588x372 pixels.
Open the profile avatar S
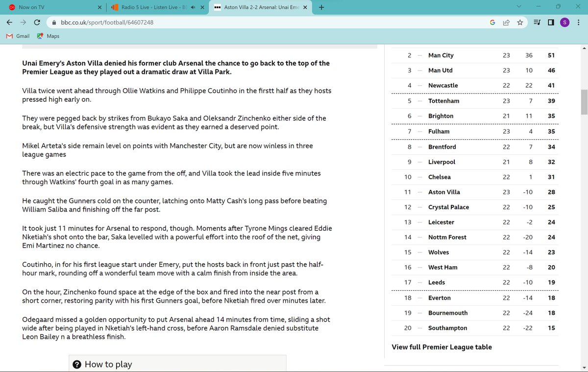(x=564, y=23)
